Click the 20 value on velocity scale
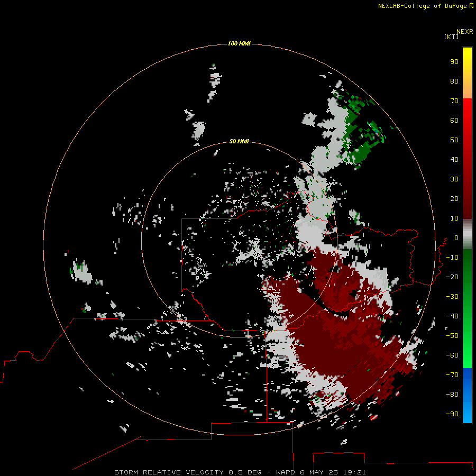Screen dimensions: 476x476 (x=454, y=199)
